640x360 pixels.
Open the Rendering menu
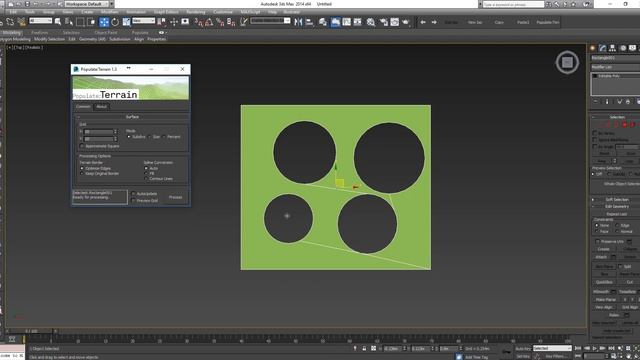[x=196, y=12]
